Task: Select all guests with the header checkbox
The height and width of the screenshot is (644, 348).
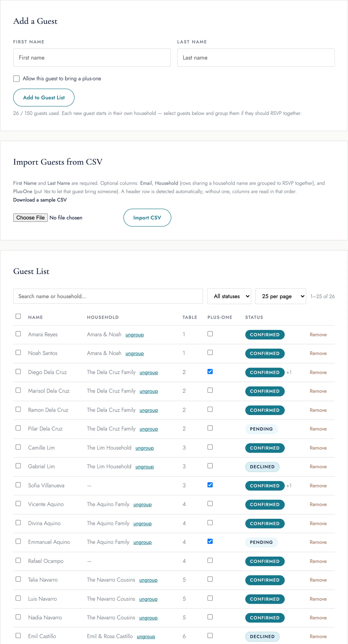Action: click(18, 316)
